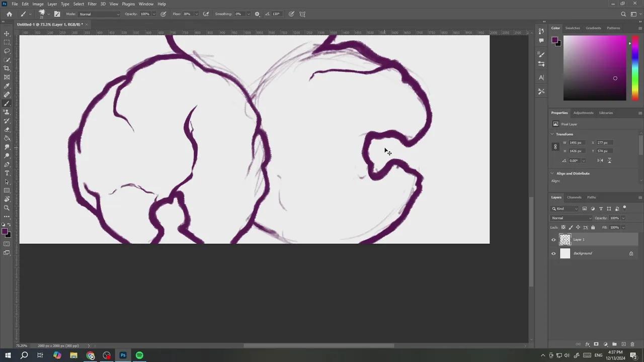Click the foreground purple color swatch

click(4, 231)
